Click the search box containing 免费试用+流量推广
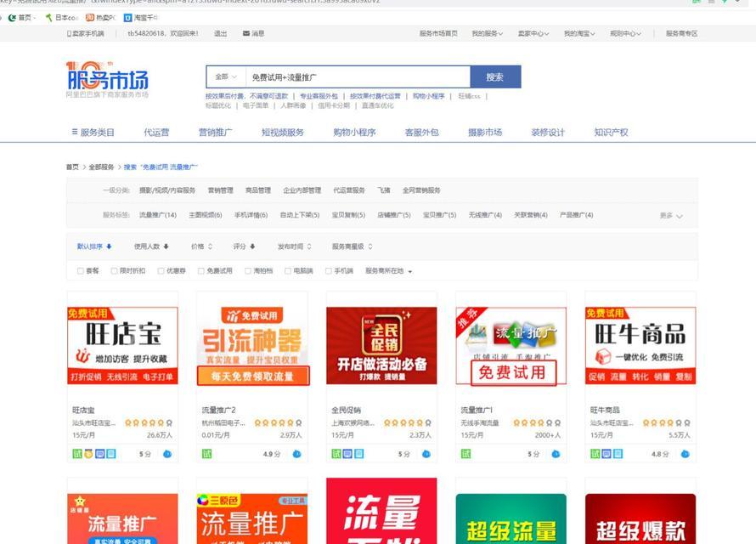The width and height of the screenshot is (756, 544). pyautogui.click(x=358, y=77)
